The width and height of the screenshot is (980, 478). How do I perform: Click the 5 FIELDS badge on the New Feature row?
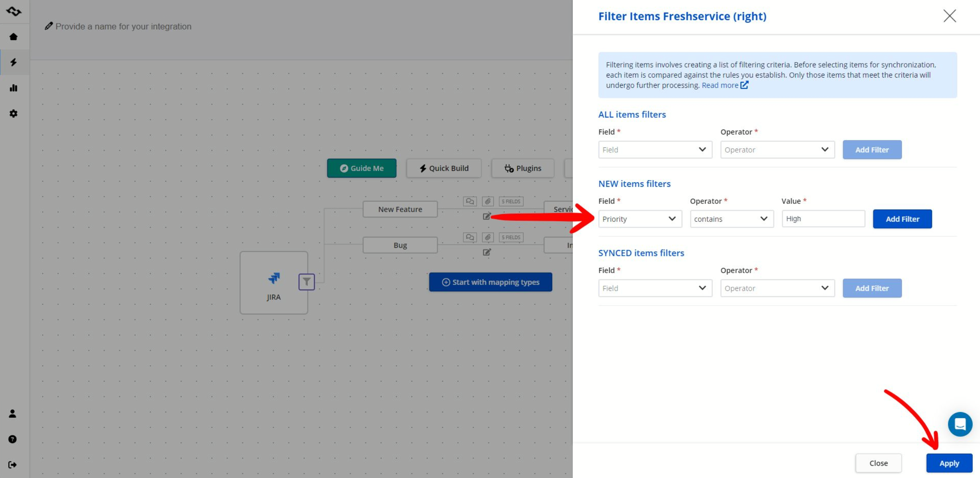coord(511,201)
